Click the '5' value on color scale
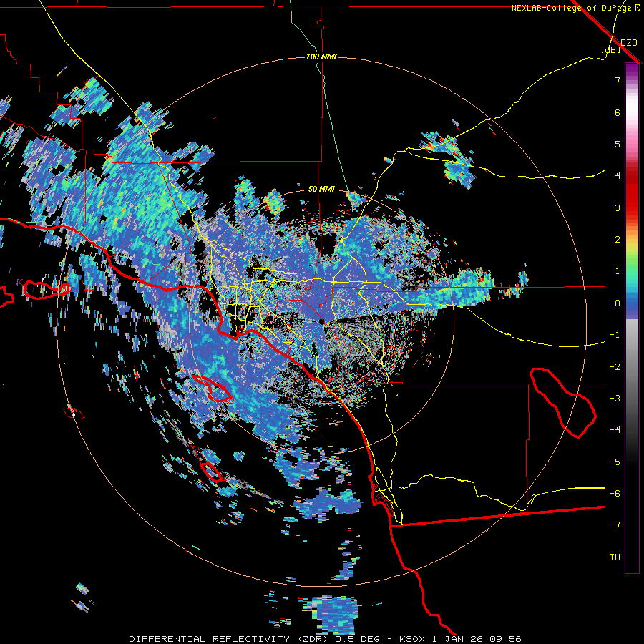 (x=618, y=144)
